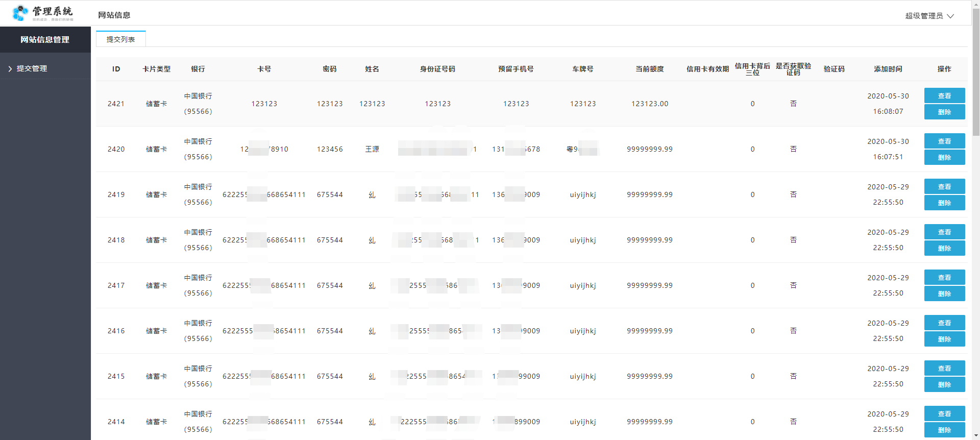Click the management system logo icon
Viewport: 980px width, 440px height.
20,13
